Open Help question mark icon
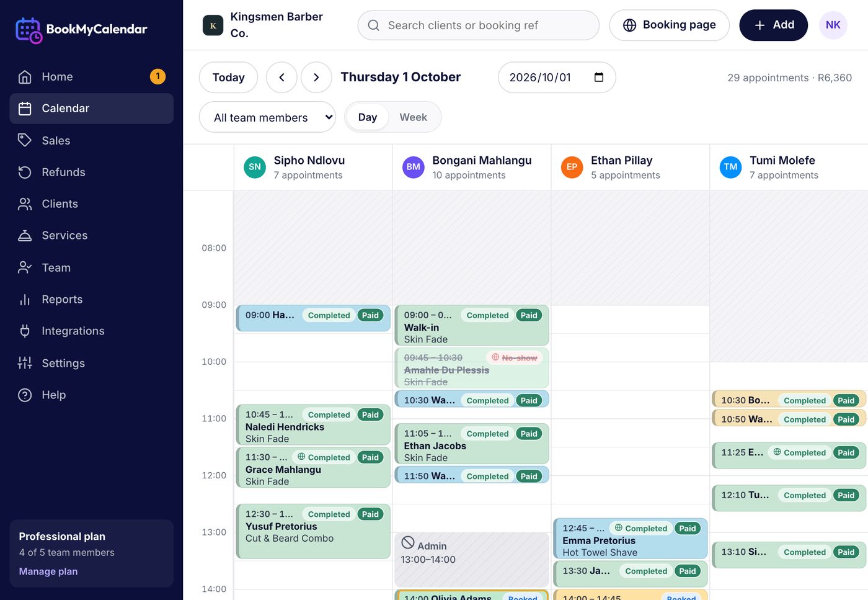The image size is (868, 600). pyautogui.click(x=25, y=395)
